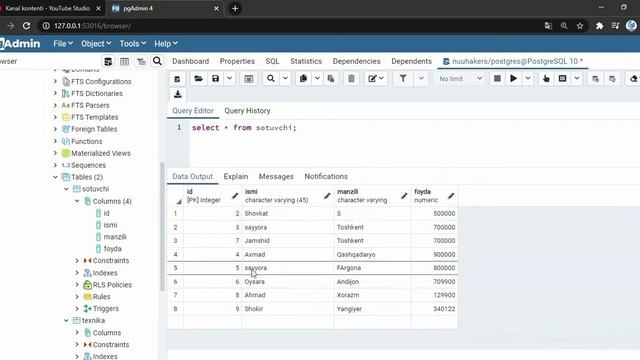Screen dimensions: 640x360
Task: Open the save options dropdown arrow
Action: [x=229, y=78]
